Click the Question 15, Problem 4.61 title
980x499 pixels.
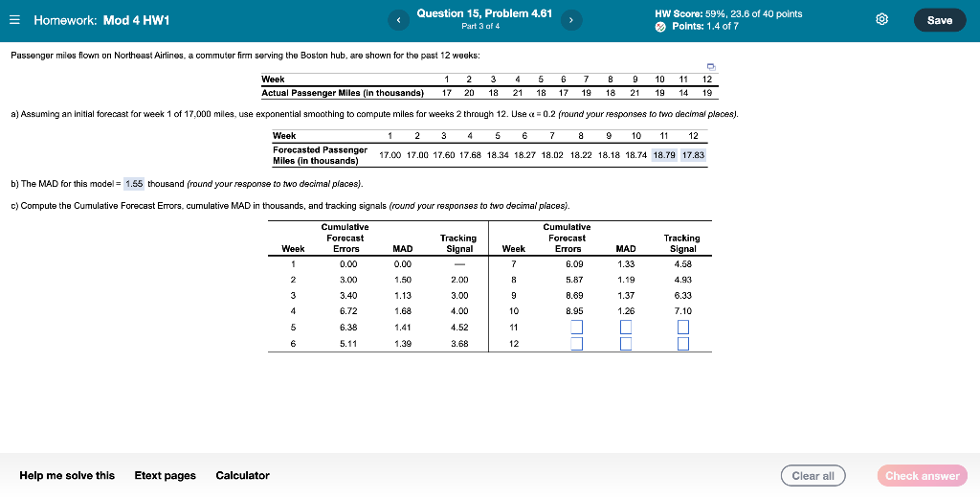point(484,13)
